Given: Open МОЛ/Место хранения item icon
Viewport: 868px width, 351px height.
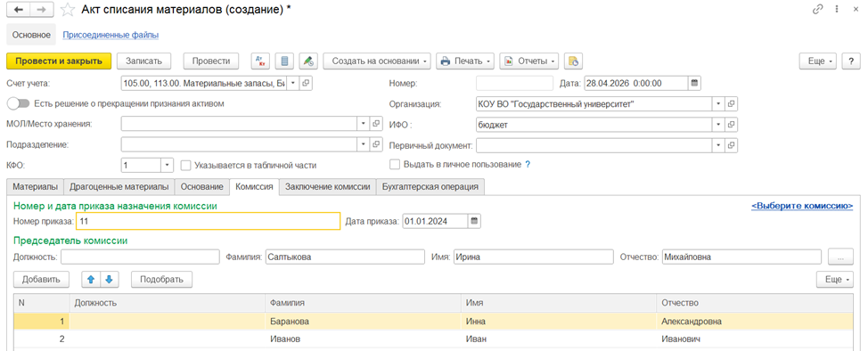Looking at the screenshot, I should pos(376,124).
